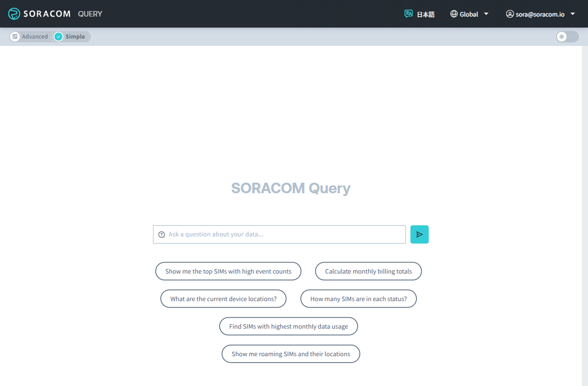Click the grid layout icon beside Advanced
Screen dimensions: 588x386
(14, 36)
